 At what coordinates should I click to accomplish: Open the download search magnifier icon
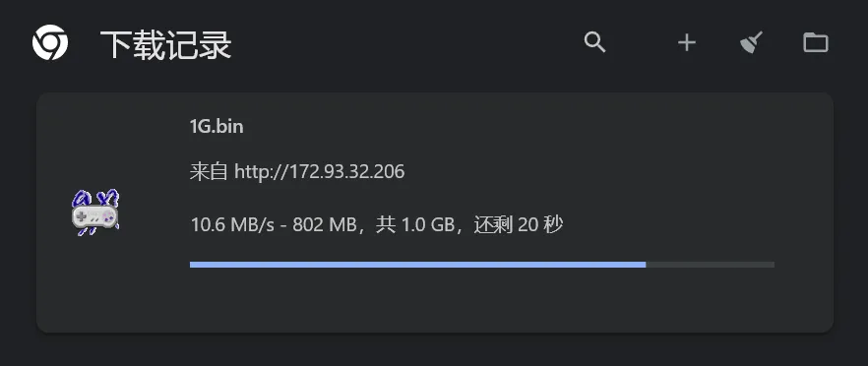(x=595, y=42)
